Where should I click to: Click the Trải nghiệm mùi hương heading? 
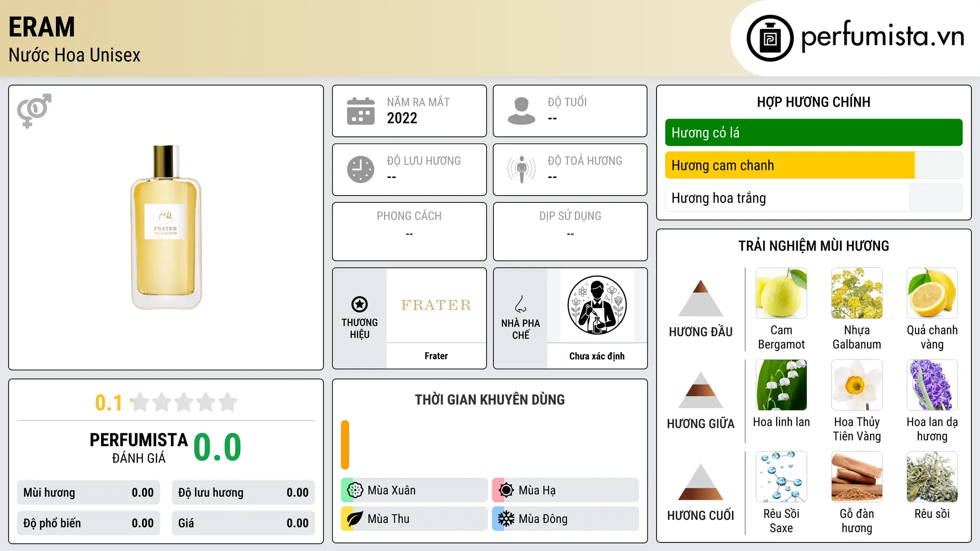pos(813,246)
